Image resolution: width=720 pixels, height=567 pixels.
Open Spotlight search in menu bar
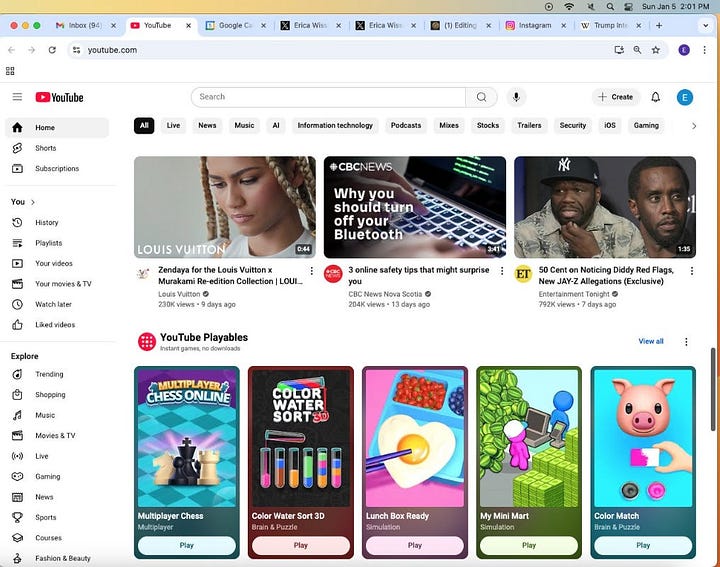[x=610, y=6]
